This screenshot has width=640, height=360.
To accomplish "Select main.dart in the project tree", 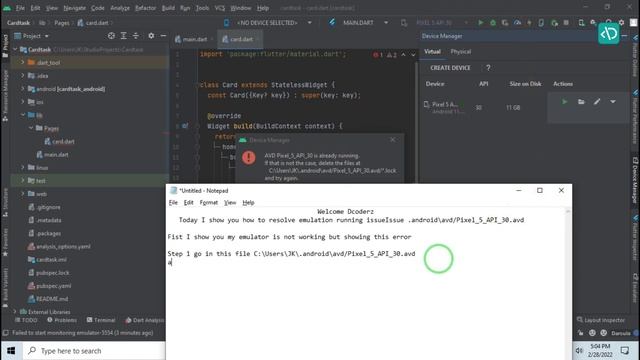I will point(53,154).
